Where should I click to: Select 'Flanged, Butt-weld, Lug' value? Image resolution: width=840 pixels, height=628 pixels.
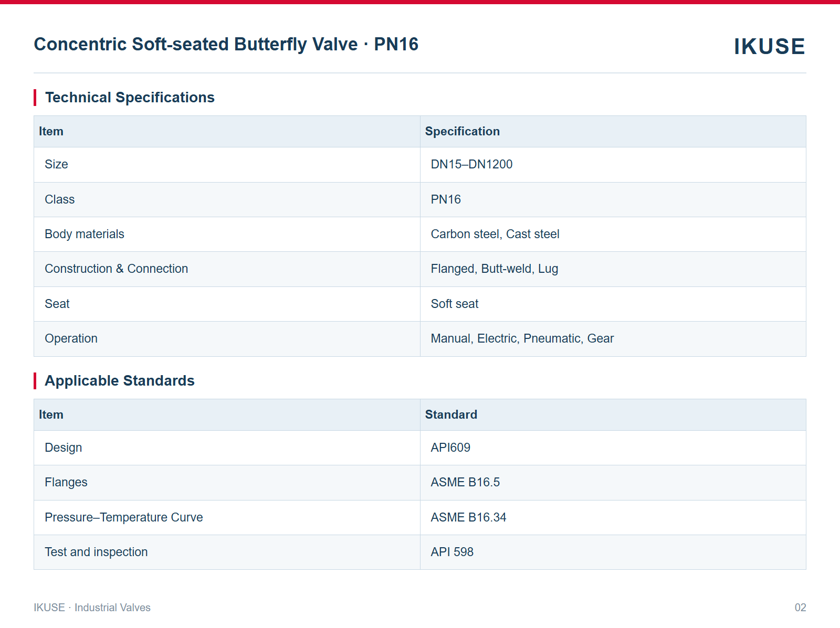(495, 269)
